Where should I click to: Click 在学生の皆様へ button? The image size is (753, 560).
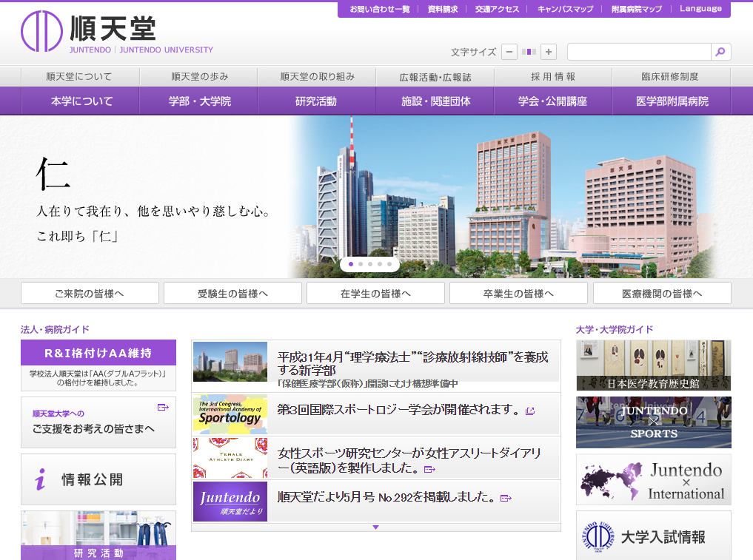click(x=375, y=293)
